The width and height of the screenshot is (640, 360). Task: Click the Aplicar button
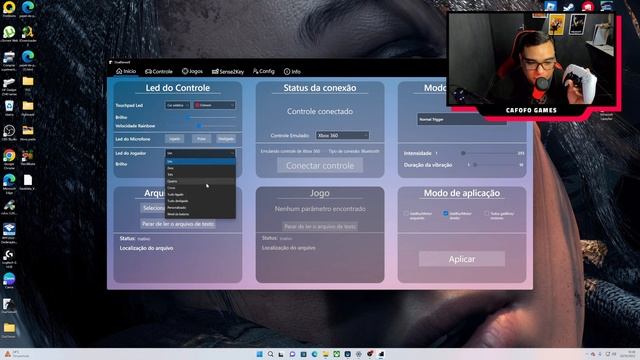462,259
